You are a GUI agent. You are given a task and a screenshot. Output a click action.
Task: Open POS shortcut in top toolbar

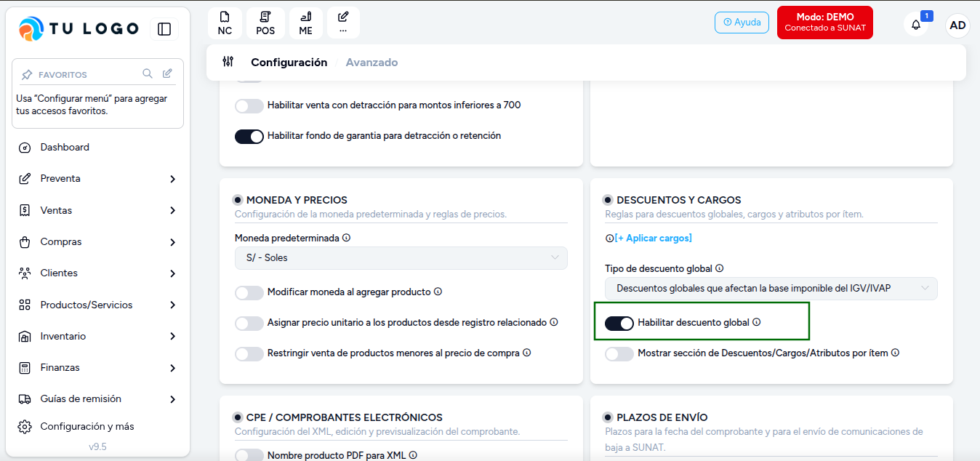(x=265, y=23)
